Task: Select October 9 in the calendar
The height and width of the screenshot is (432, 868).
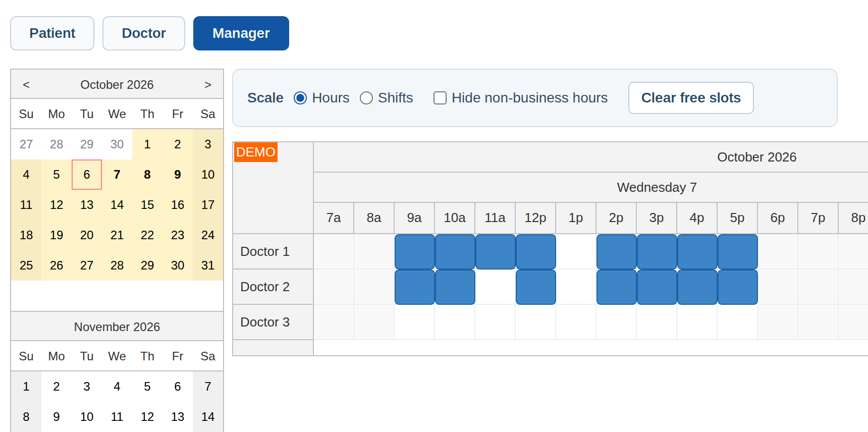Action: (178, 175)
